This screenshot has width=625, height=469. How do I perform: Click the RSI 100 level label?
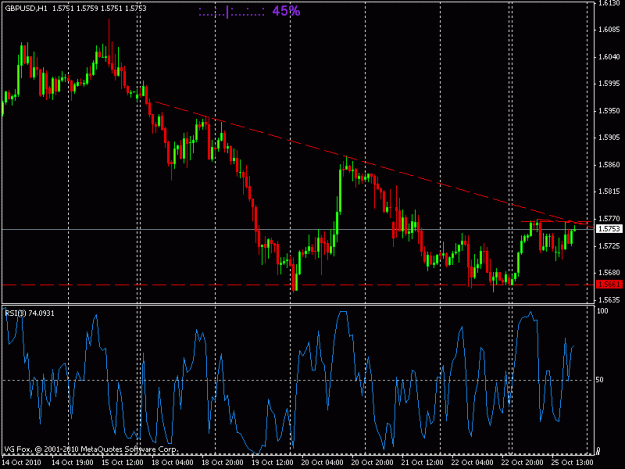602,311
